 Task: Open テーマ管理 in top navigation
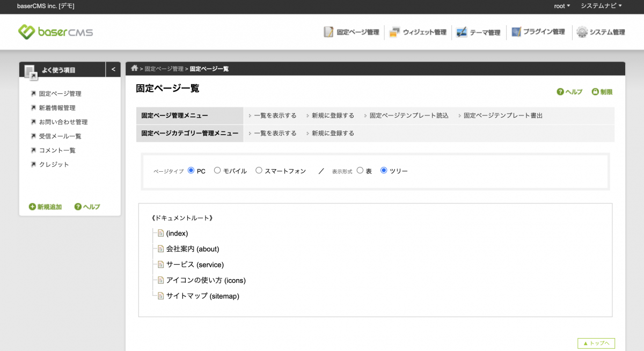point(478,32)
